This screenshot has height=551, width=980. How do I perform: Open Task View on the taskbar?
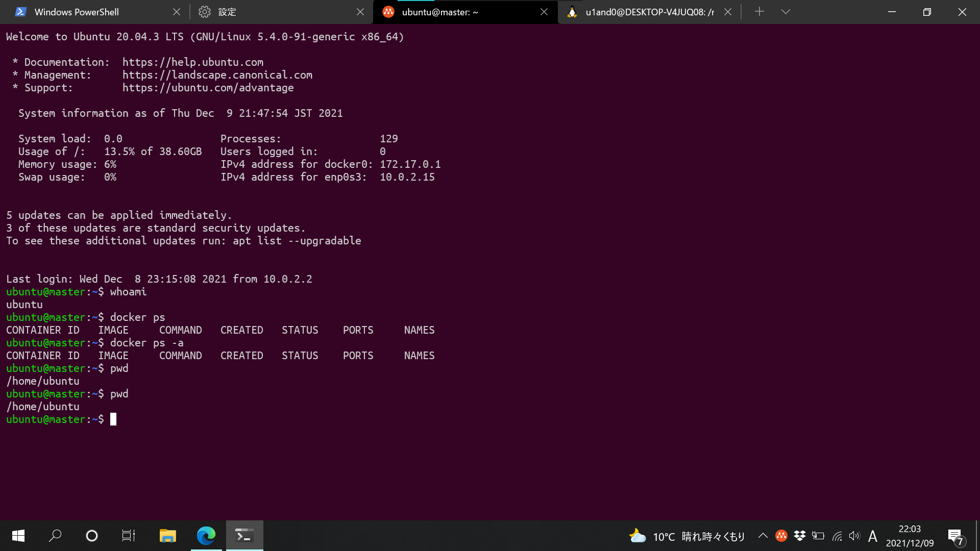(129, 536)
